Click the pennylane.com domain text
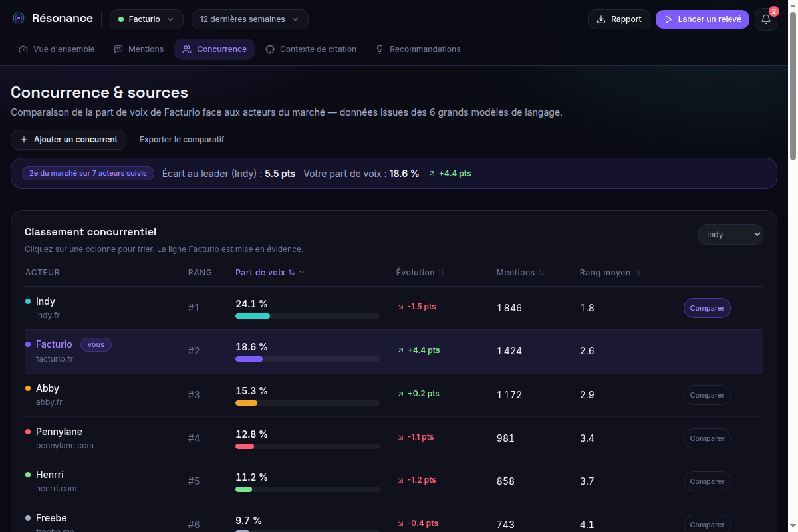The width and height of the screenshot is (798, 532). pos(65,446)
